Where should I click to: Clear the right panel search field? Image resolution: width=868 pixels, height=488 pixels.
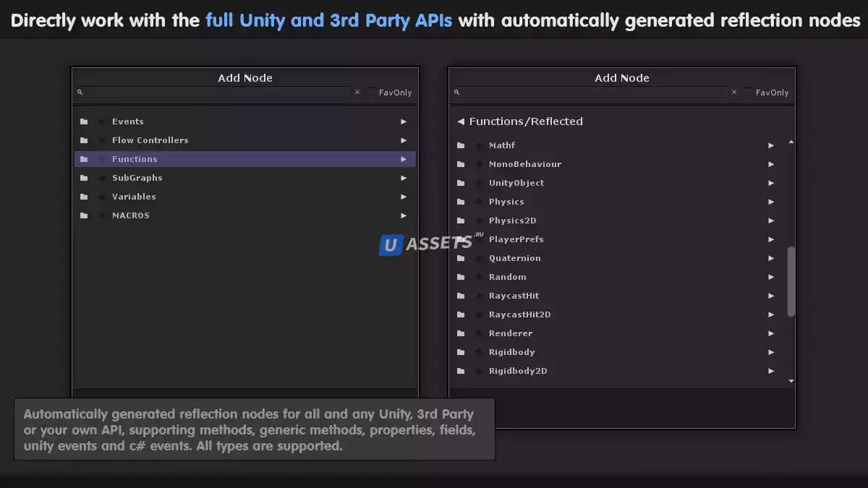pos(734,93)
